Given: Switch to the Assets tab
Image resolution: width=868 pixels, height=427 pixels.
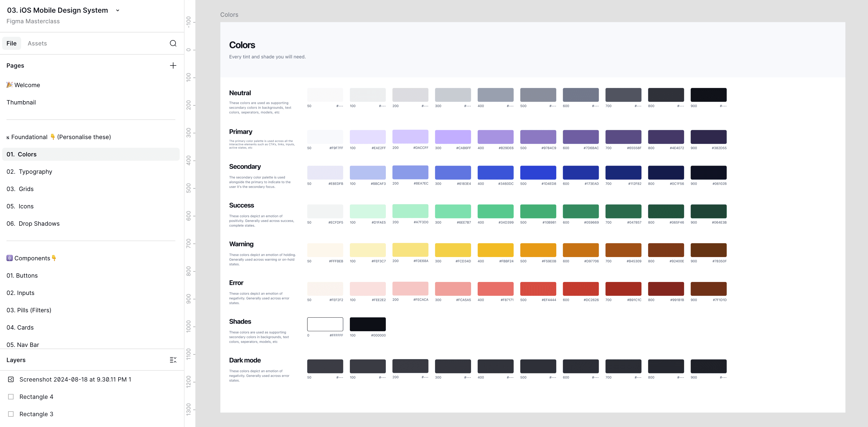Looking at the screenshot, I should pos(37,44).
